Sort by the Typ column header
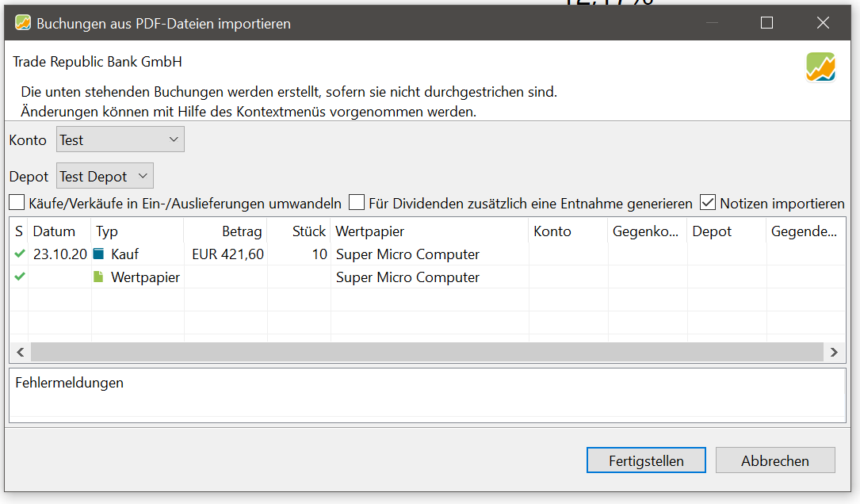This screenshot has width=860, height=504. coord(137,231)
